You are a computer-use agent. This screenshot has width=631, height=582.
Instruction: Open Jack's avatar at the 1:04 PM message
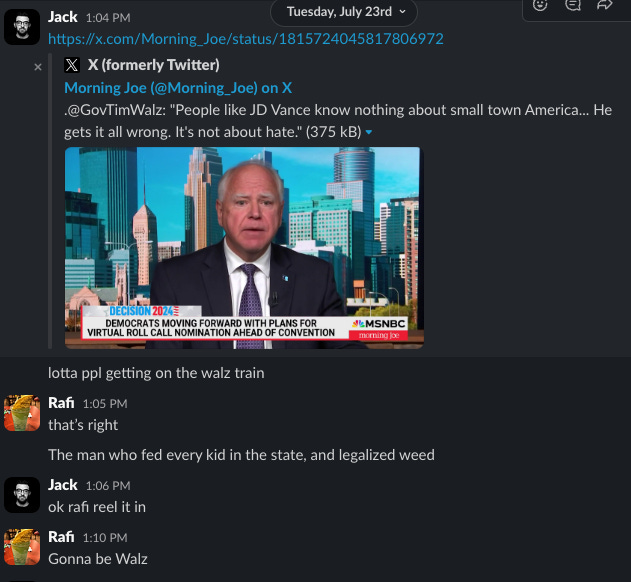tap(22, 27)
